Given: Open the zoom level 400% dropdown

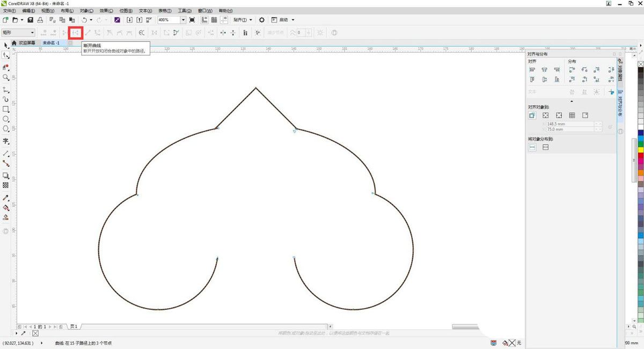Looking at the screenshot, I should [x=183, y=20].
